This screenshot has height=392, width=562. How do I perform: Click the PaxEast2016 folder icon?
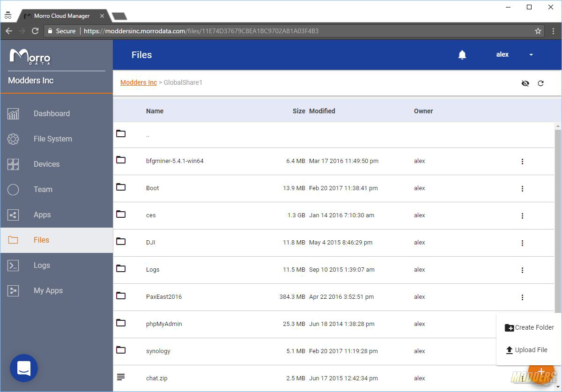121,296
